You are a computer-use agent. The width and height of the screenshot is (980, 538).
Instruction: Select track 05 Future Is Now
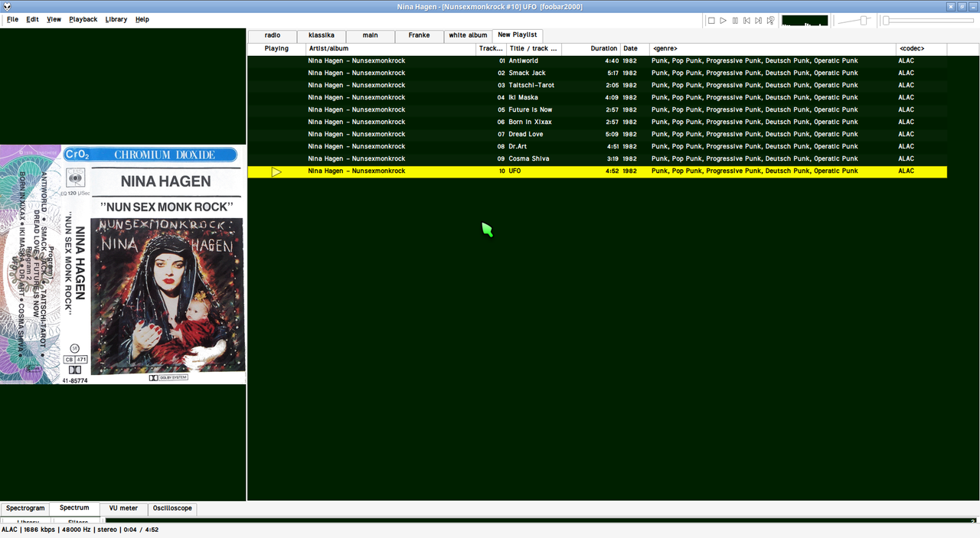597,110
